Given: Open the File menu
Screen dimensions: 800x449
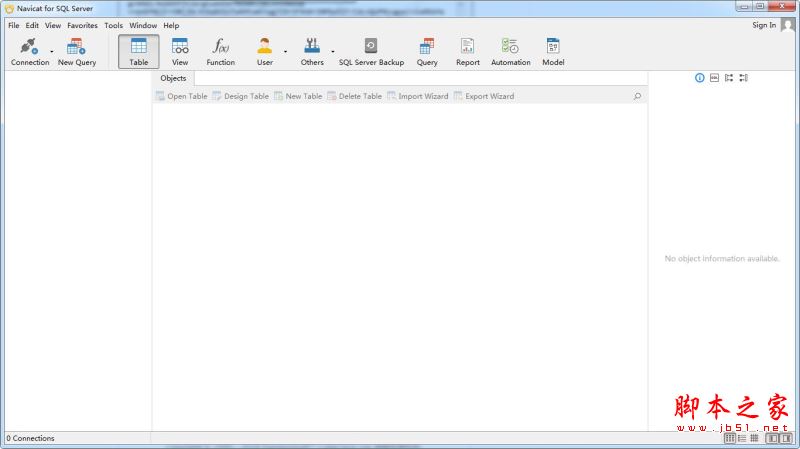Looking at the screenshot, I should click(14, 26).
